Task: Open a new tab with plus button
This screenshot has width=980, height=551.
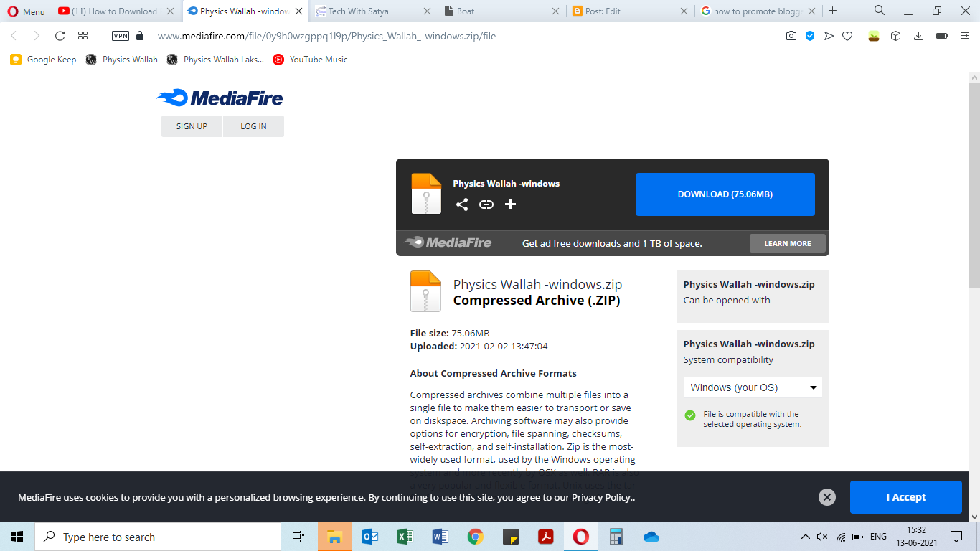Action: point(832,11)
